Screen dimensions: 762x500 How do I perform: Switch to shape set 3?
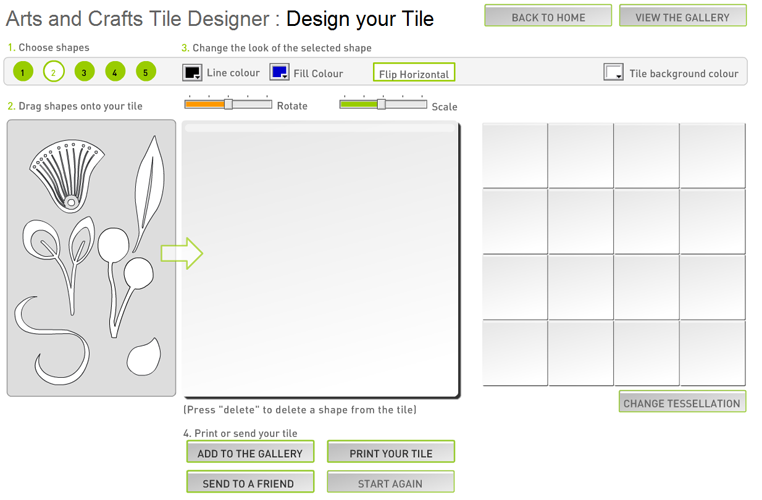pyautogui.click(x=84, y=72)
